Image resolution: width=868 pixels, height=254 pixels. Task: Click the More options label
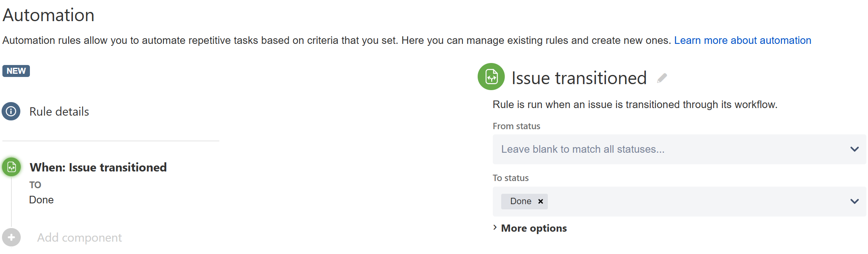(533, 228)
